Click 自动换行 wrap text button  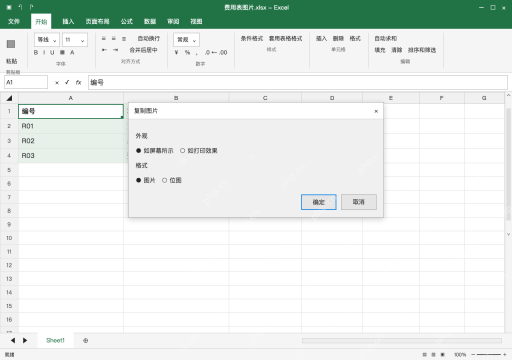pyautogui.click(x=149, y=39)
